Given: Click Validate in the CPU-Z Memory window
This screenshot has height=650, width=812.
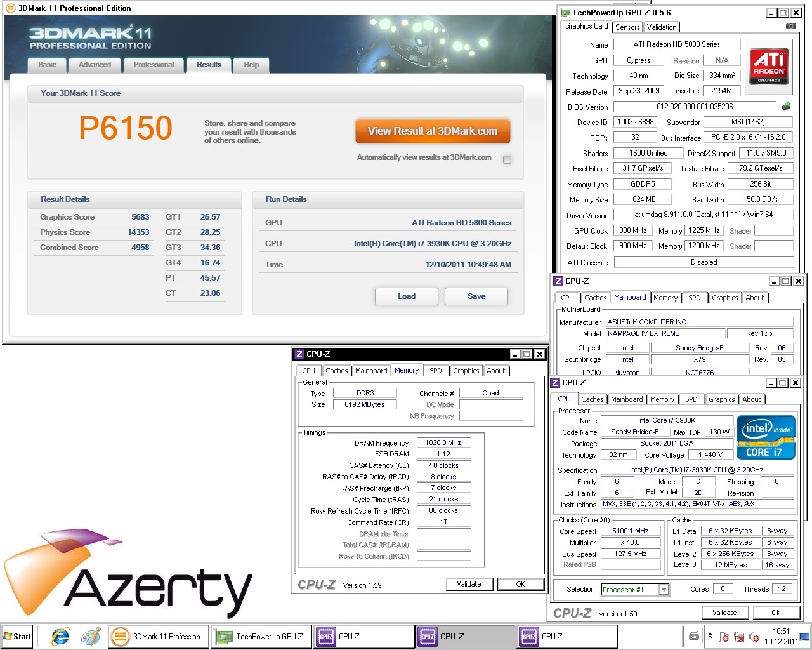Looking at the screenshot, I should coord(469,584).
